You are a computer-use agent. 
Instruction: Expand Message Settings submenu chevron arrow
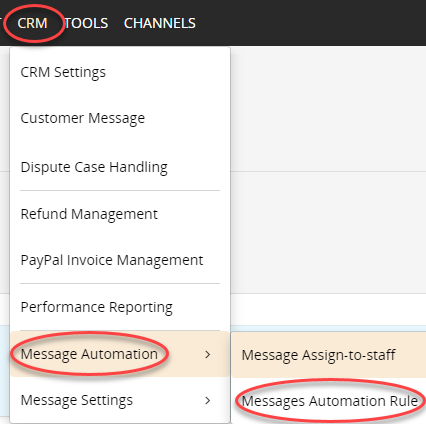(x=208, y=400)
